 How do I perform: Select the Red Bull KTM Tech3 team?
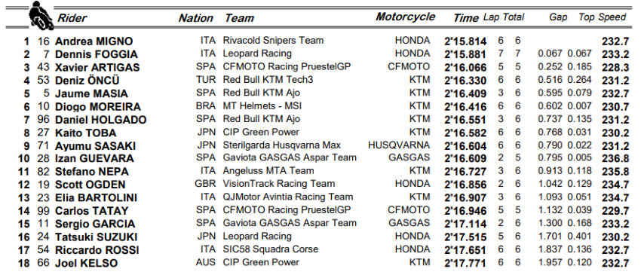pos(268,80)
